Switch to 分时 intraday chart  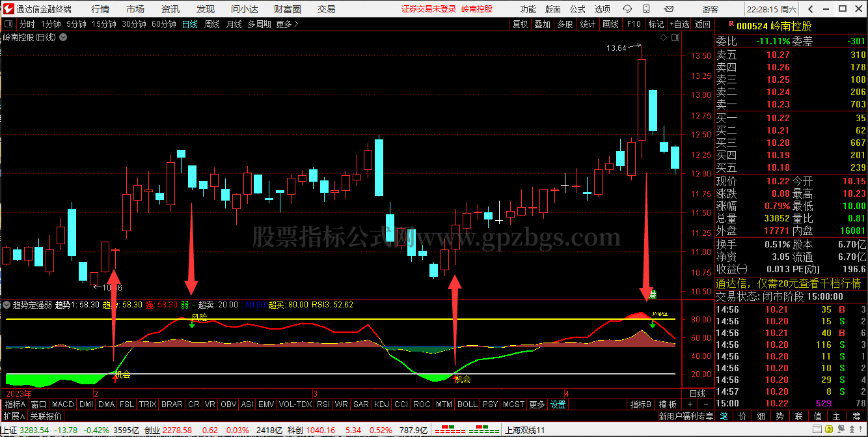click(27, 24)
